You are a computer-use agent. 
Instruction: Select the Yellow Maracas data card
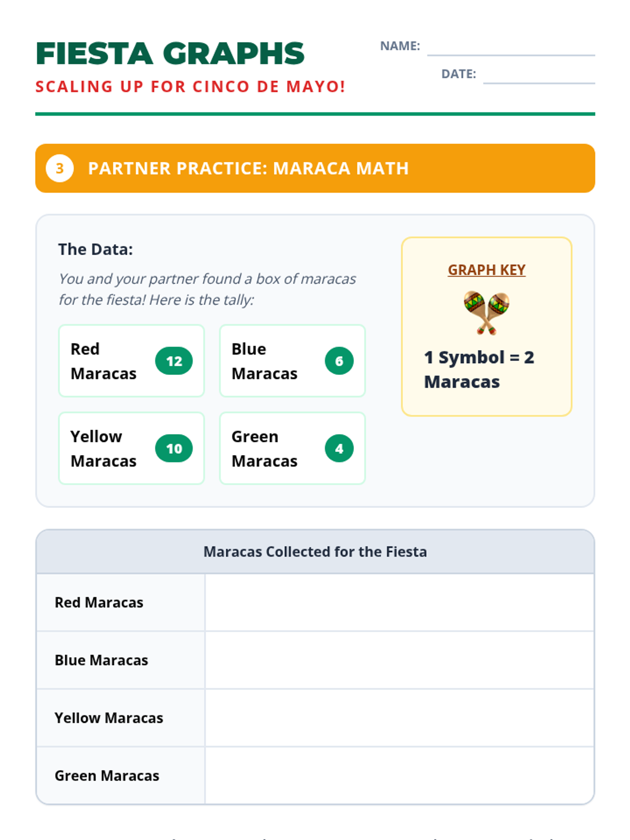(x=131, y=448)
